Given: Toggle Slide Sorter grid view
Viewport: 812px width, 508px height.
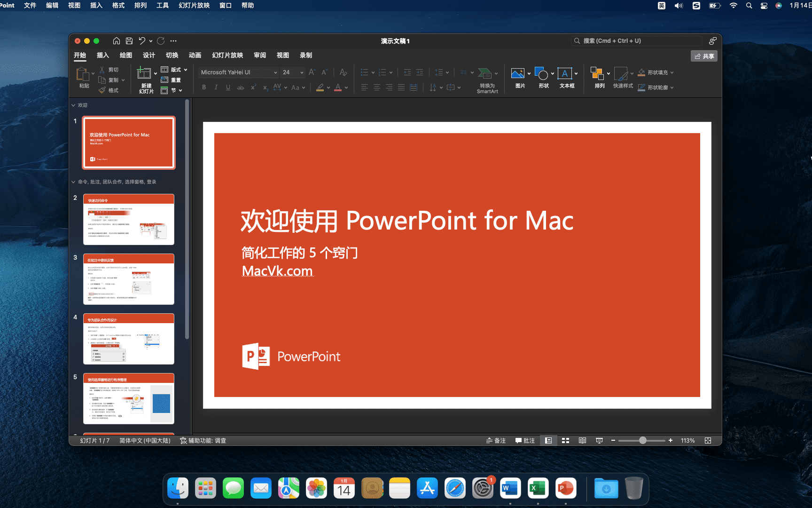Looking at the screenshot, I should tap(565, 441).
